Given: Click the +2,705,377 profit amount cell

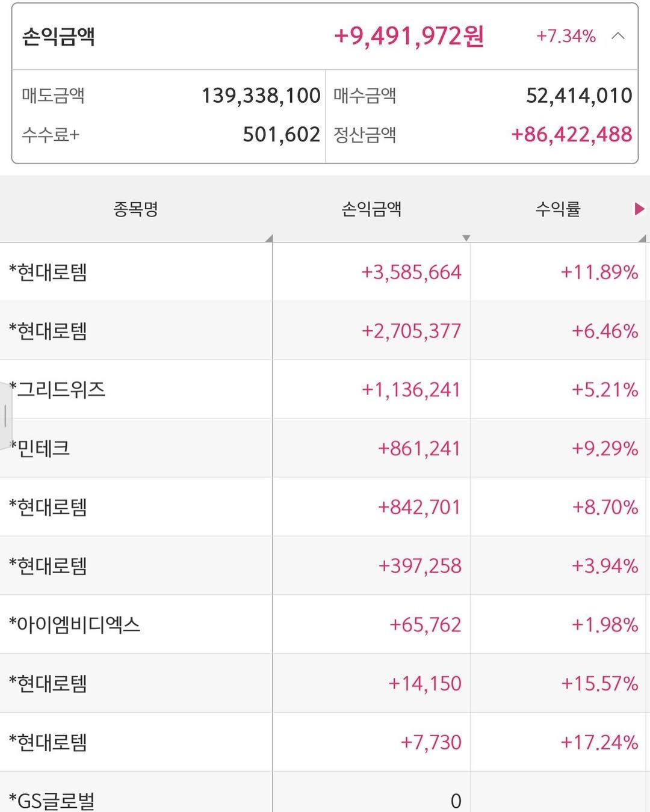Looking at the screenshot, I should [411, 331].
